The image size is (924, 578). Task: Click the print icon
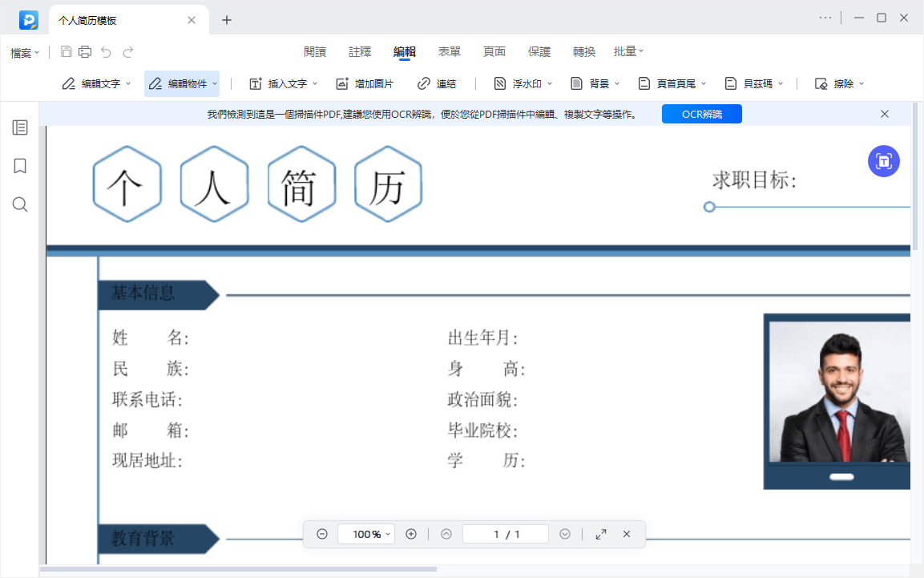click(x=85, y=51)
